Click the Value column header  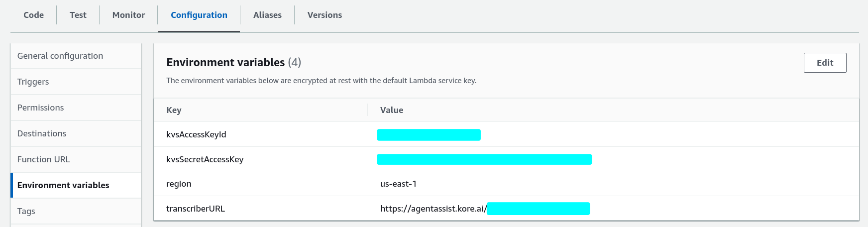(x=392, y=110)
